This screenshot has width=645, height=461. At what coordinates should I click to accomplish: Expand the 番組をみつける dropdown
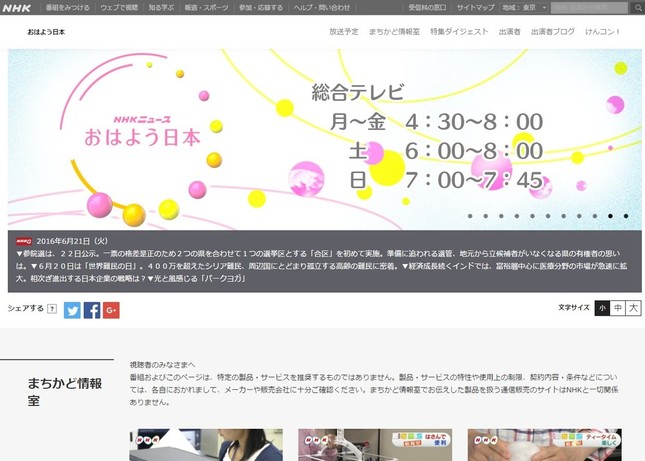[67, 7]
